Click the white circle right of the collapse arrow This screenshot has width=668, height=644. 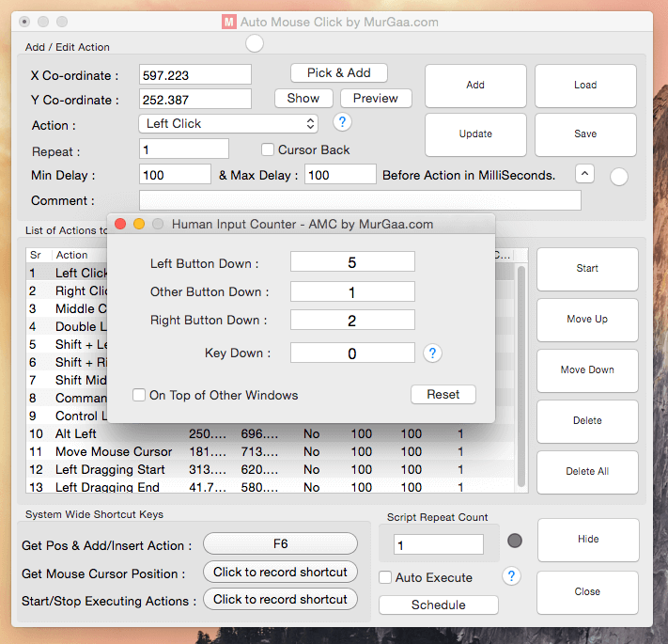618,177
